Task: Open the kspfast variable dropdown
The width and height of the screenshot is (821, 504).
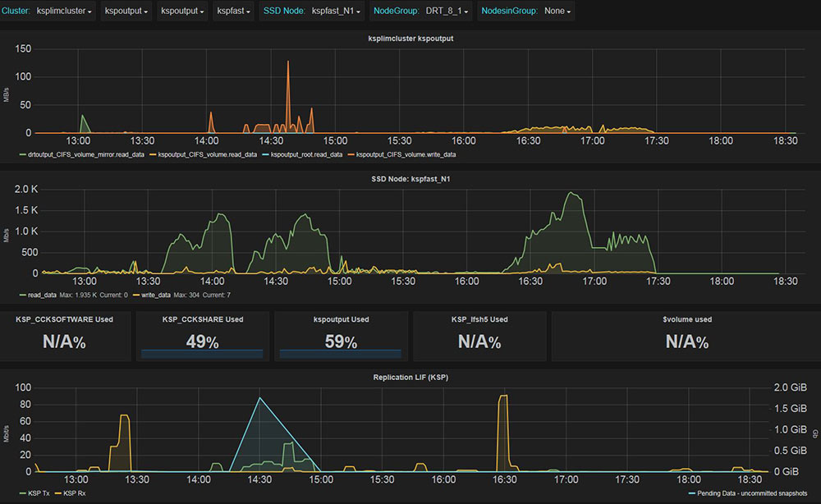Action: (x=233, y=11)
